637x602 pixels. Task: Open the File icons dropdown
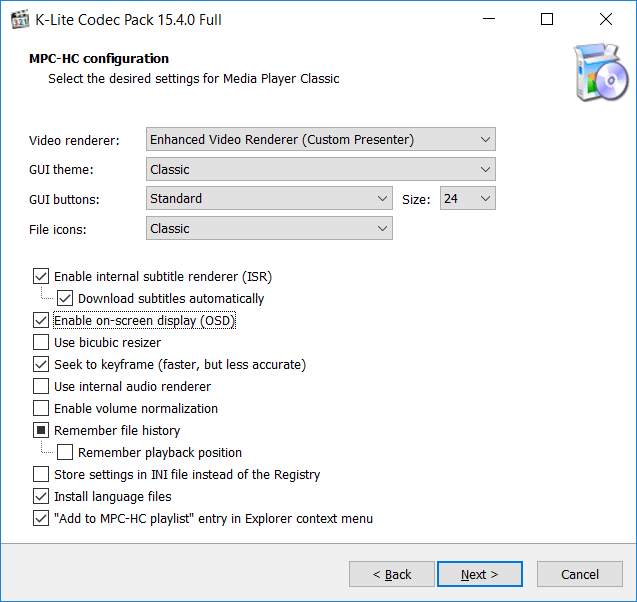coord(269,228)
